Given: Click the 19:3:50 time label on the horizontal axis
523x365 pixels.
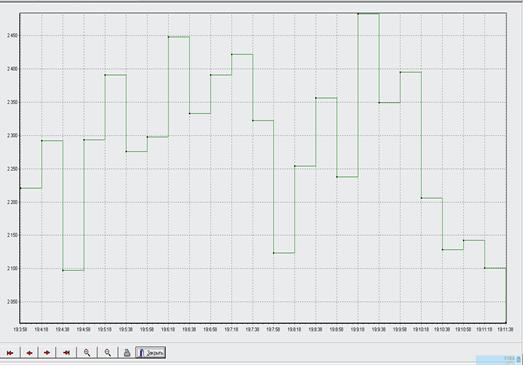Looking at the screenshot, I should click(x=20, y=329).
